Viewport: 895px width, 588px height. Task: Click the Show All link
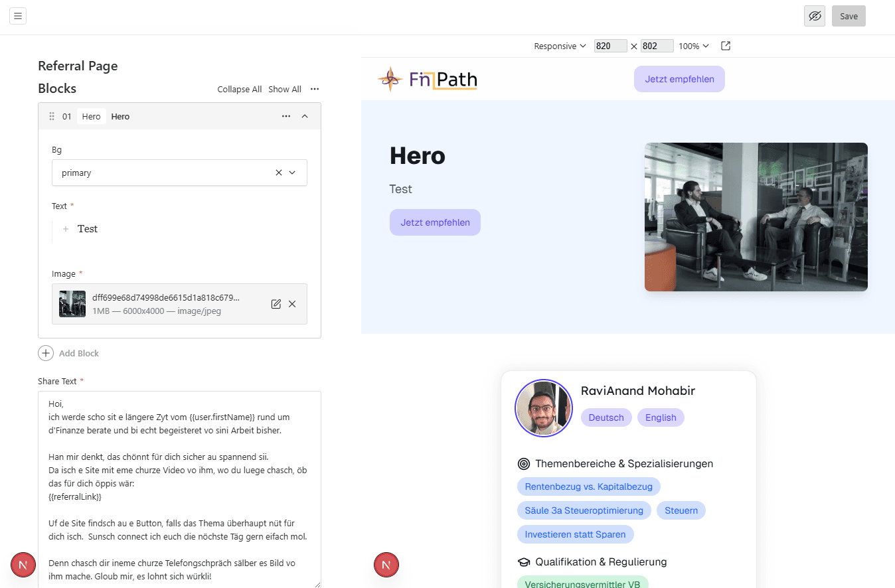[x=284, y=88]
